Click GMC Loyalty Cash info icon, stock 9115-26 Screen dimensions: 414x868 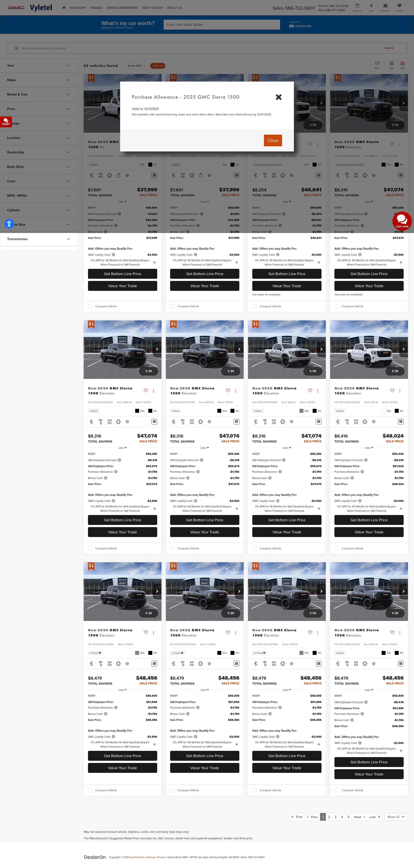(360, 501)
